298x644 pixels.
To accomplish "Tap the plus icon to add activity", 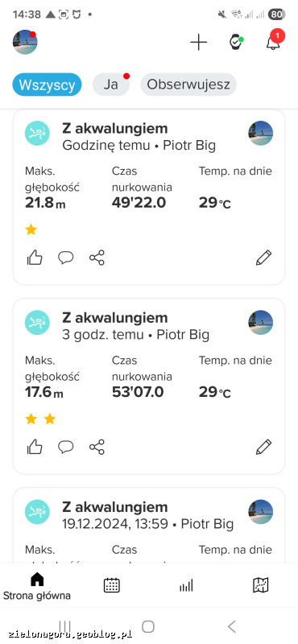I will (x=198, y=42).
